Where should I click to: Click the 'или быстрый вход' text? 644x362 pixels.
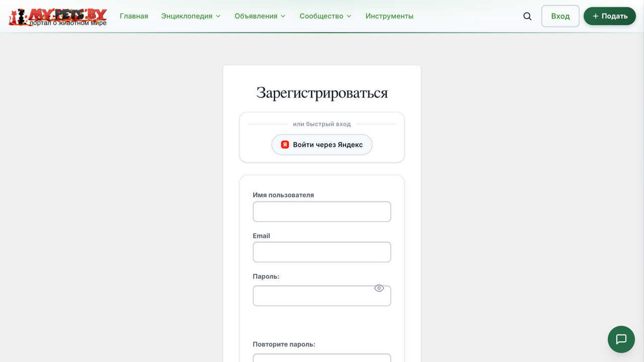(x=322, y=124)
